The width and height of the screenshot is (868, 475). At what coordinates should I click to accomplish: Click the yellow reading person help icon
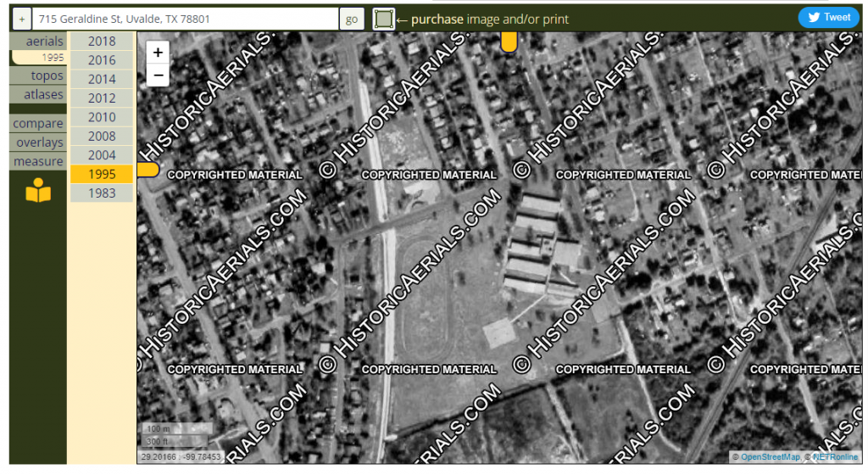[x=38, y=190]
